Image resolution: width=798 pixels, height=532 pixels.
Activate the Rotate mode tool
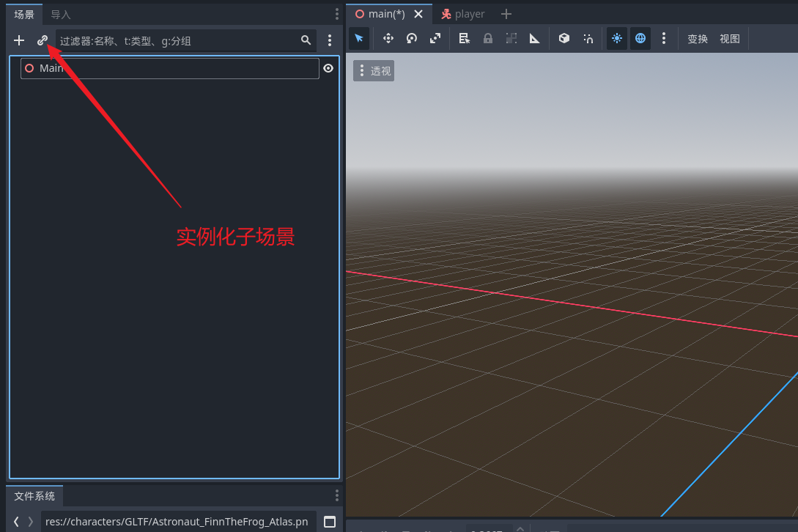pos(411,39)
